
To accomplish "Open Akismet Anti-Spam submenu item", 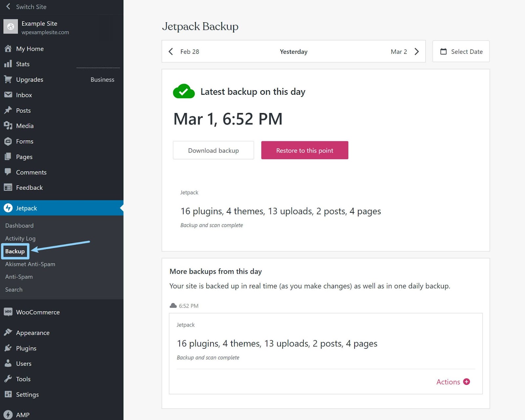I will tap(30, 264).
